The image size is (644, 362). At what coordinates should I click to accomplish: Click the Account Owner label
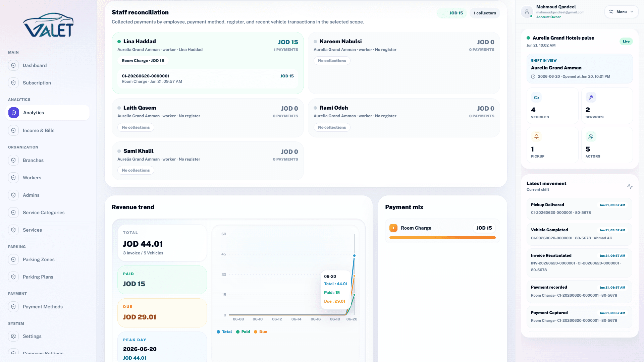coord(548,17)
